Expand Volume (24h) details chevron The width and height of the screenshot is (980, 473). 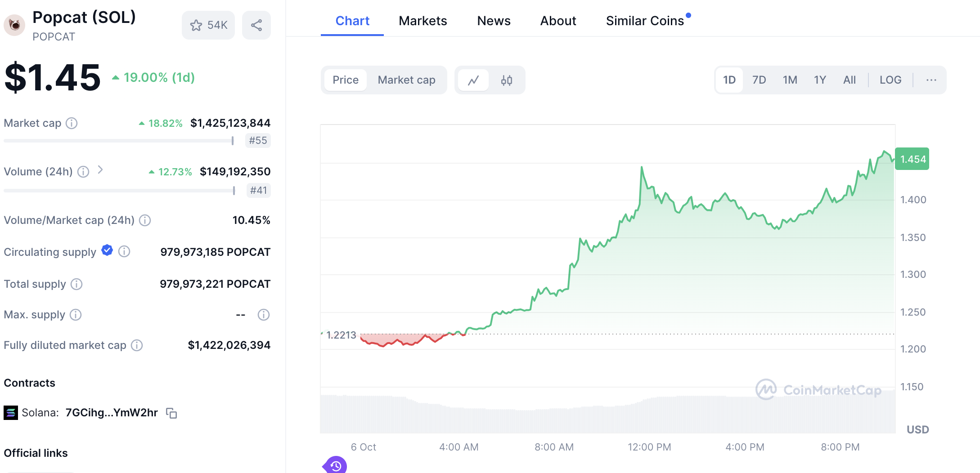tap(100, 170)
